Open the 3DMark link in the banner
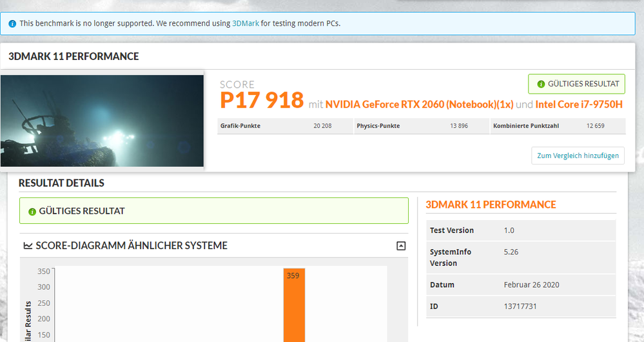644x342 pixels. point(246,24)
